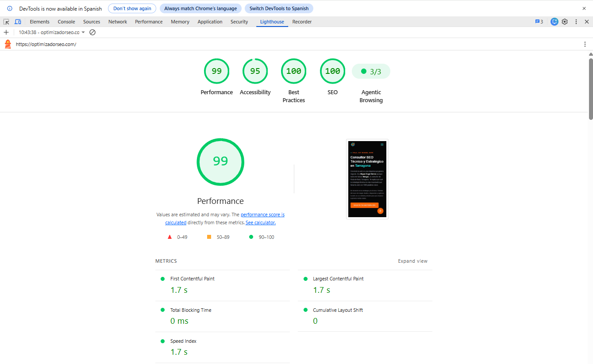Open the AI assistance icon in DevTools toolbar

pyautogui.click(x=554, y=22)
